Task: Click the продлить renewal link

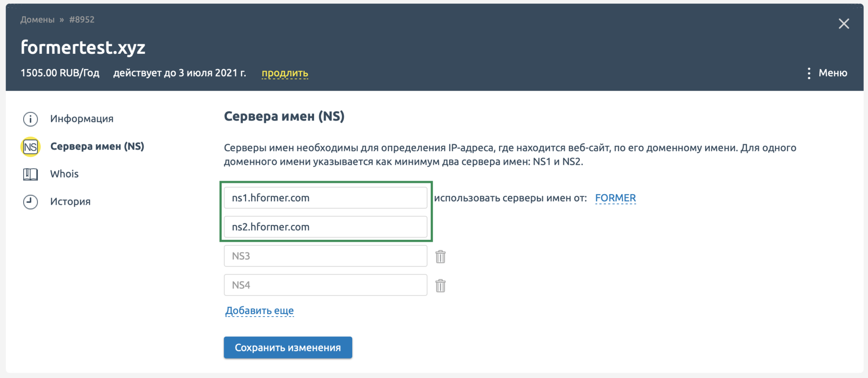Action: (x=285, y=73)
